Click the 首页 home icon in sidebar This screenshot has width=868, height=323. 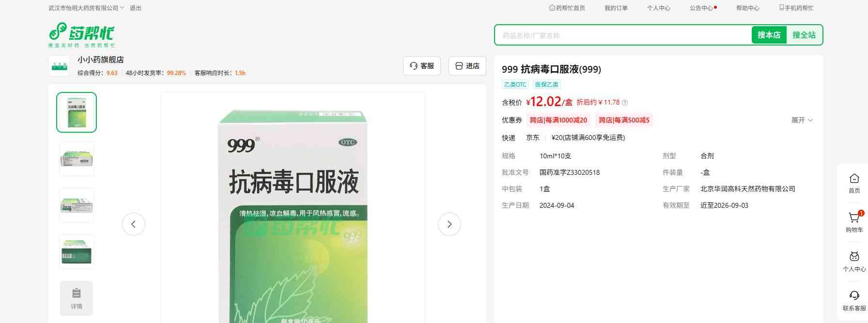point(854,179)
